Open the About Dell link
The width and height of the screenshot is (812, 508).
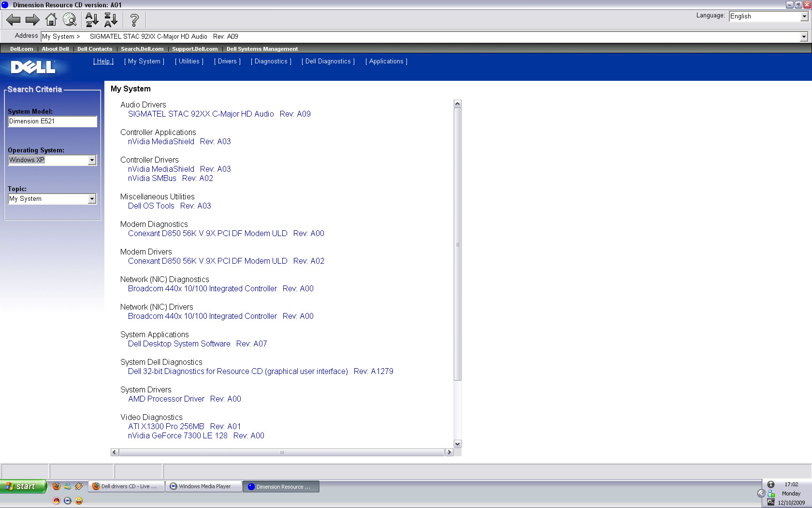(x=55, y=49)
